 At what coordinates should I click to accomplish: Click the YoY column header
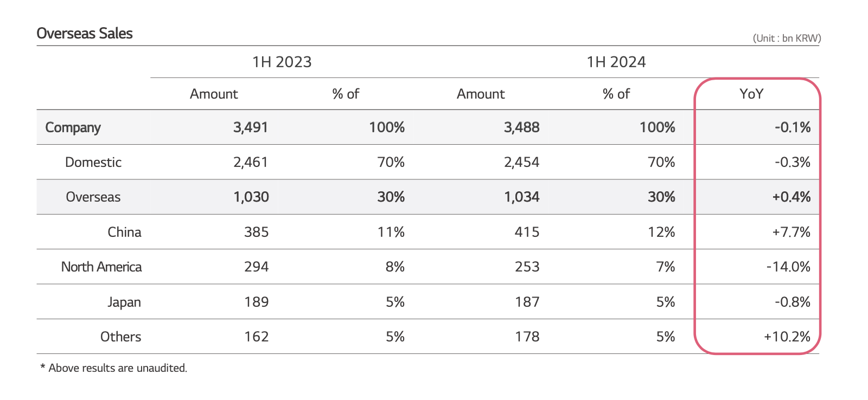click(751, 94)
